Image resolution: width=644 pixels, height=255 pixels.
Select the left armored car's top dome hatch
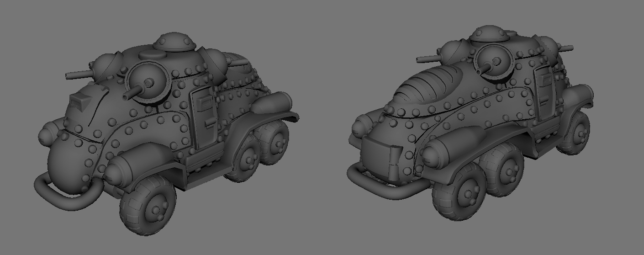(174, 42)
